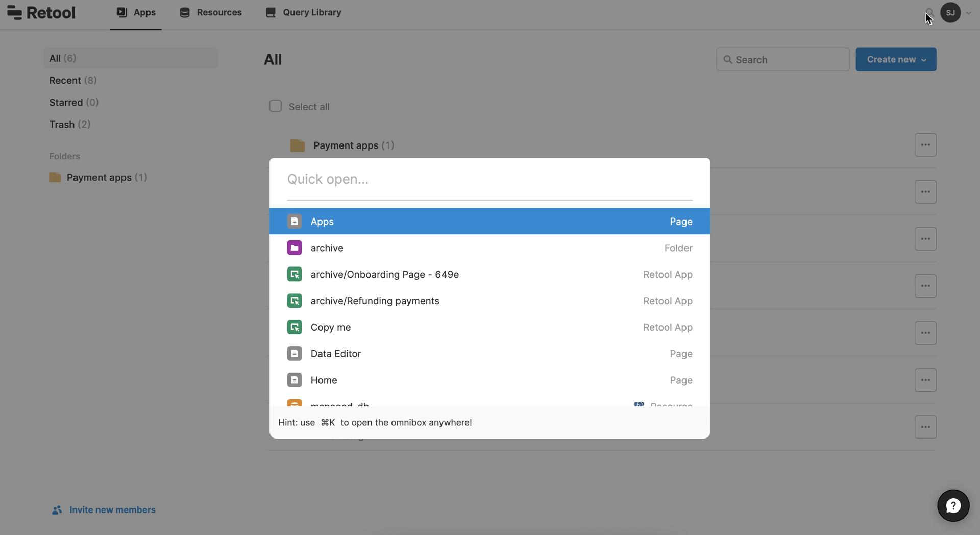Open the Create new dropdown
Viewport: 980px width, 535px height.
tap(896, 60)
